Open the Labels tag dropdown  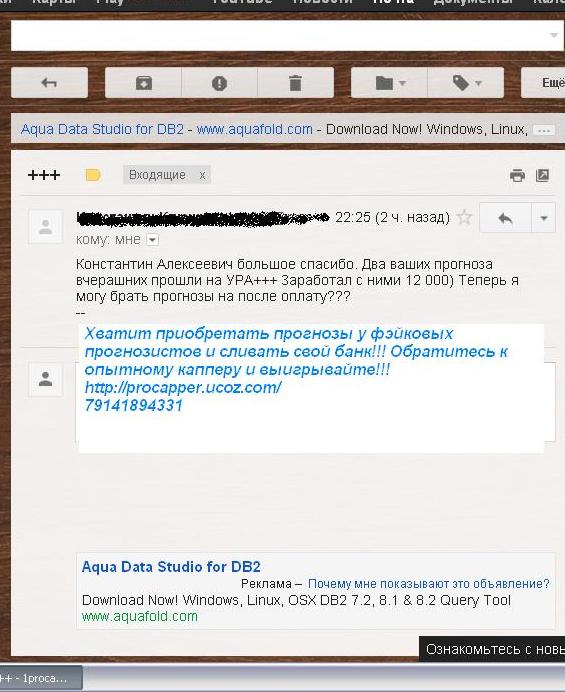(466, 83)
